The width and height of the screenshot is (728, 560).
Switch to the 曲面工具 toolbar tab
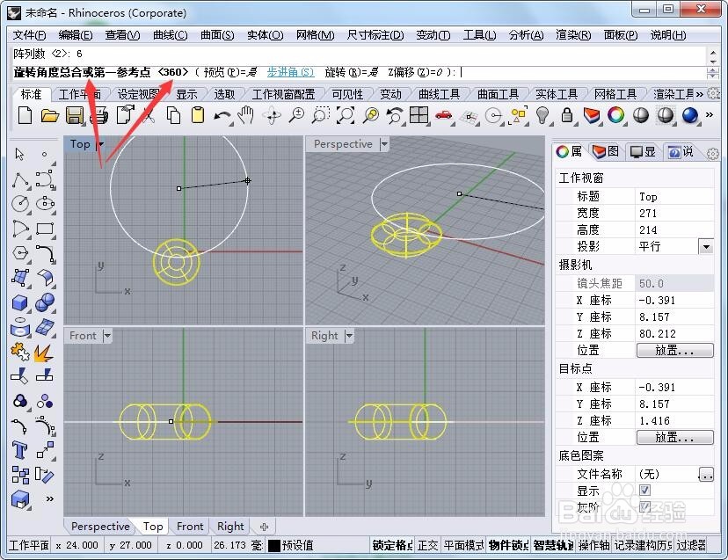pos(498,94)
